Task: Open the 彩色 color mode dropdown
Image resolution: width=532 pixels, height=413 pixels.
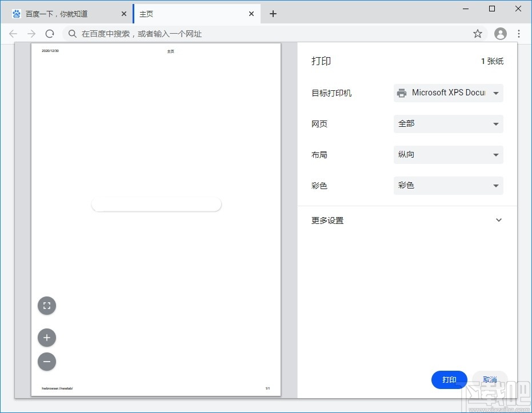Action: coord(448,186)
